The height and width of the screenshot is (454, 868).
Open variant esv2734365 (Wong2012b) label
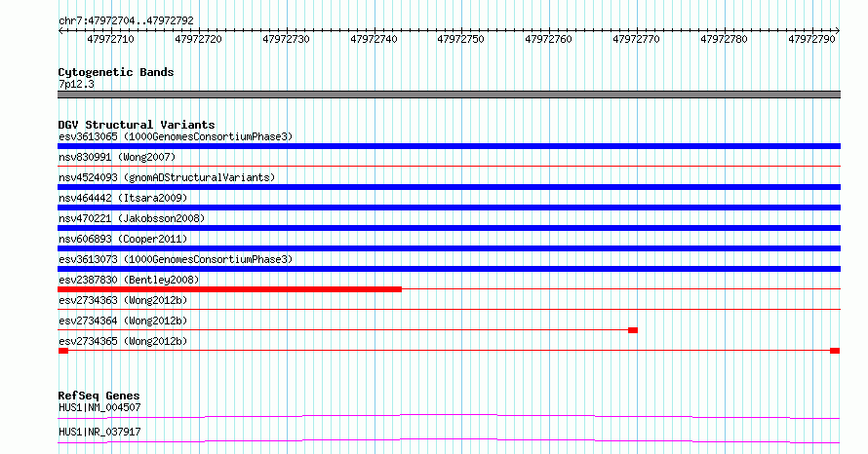pyautogui.click(x=123, y=341)
